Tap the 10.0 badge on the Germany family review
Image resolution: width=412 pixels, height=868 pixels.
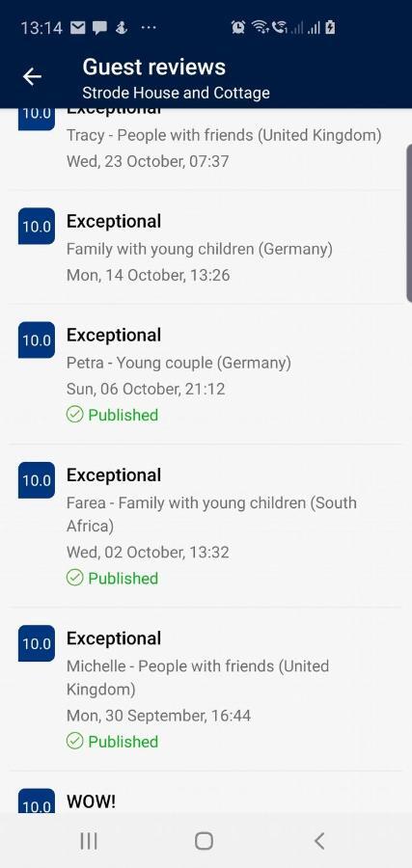tap(37, 226)
